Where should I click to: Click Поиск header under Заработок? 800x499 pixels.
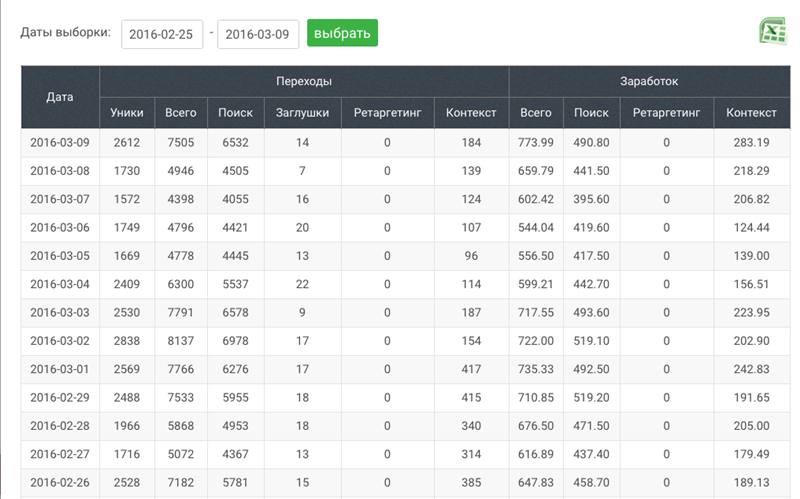(x=591, y=113)
